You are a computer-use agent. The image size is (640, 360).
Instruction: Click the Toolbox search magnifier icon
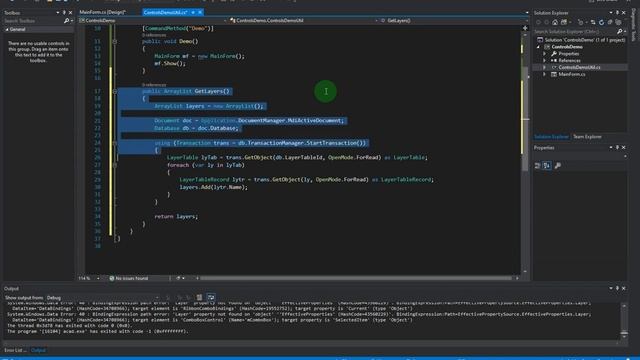(67, 20)
